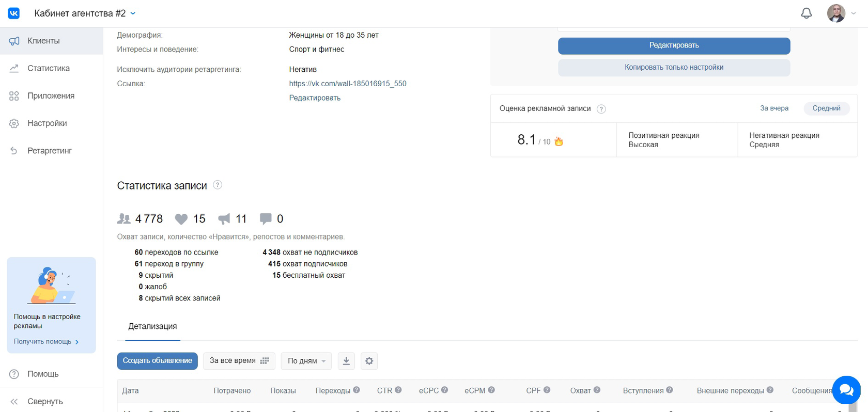The width and height of the screenshot is (868, 412).
Task: Open the user avatar profile menu
Action: 836,13
